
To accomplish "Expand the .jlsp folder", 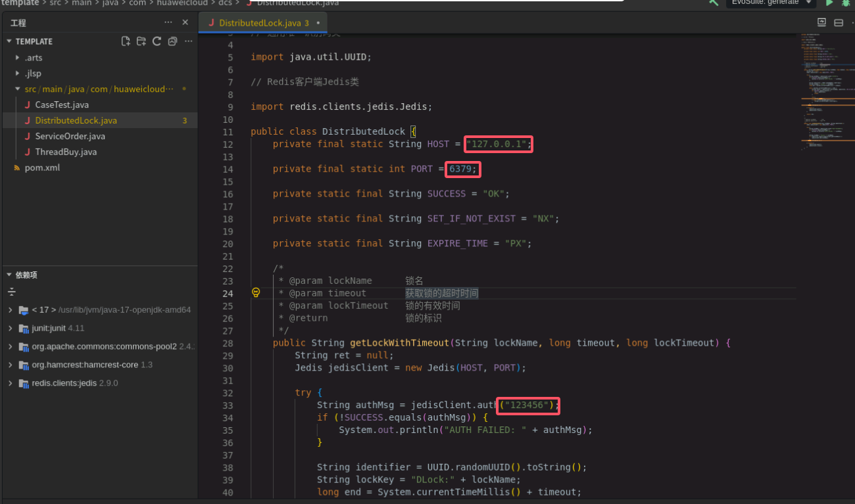I will pos(17,73).
